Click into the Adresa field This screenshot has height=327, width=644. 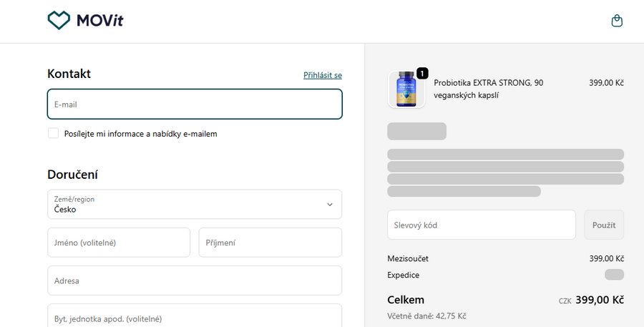click(194, 280)
